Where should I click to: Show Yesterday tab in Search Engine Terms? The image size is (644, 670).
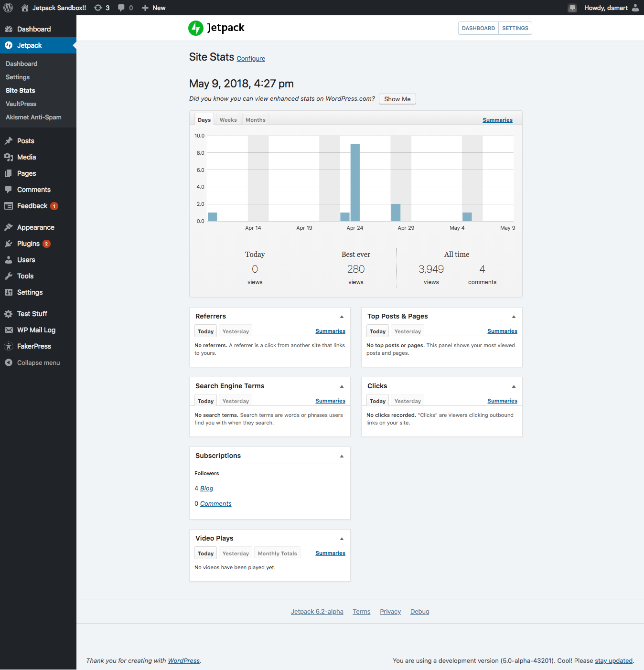point(236,401)
